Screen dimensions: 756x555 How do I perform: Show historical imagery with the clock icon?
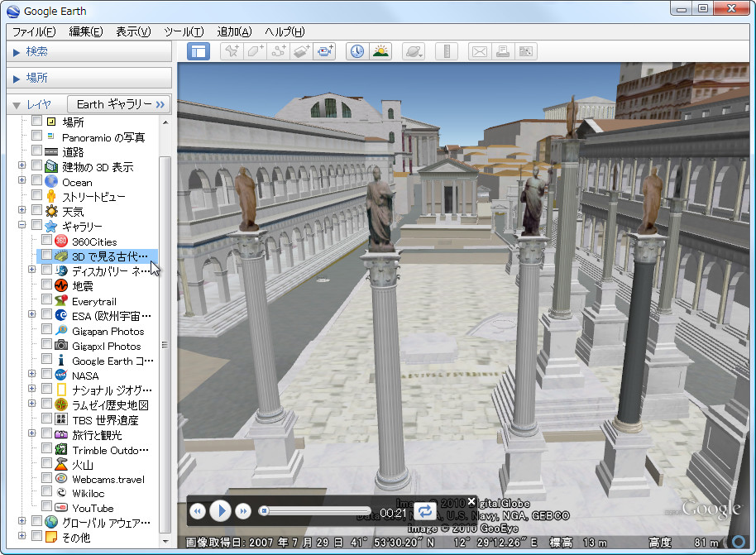pos(357,51)
